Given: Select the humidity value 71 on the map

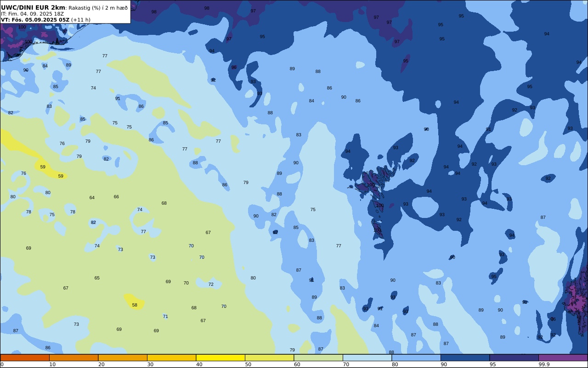Looking at the screenshot, I should pos(165,317).
